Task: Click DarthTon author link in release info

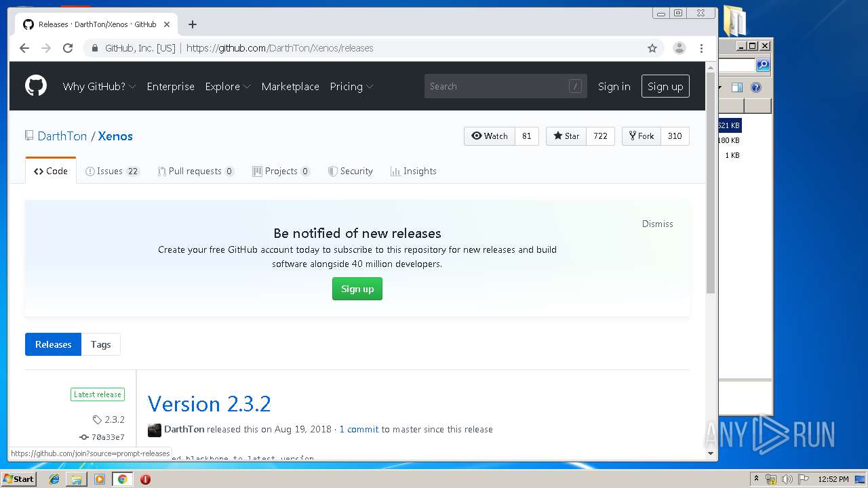Action: 184,429
